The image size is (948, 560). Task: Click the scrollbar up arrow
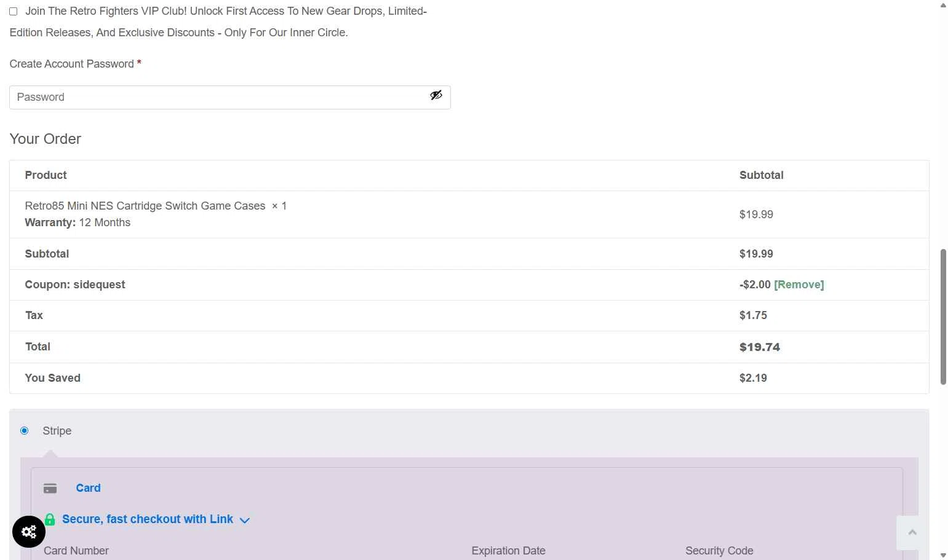click(943, 6)
